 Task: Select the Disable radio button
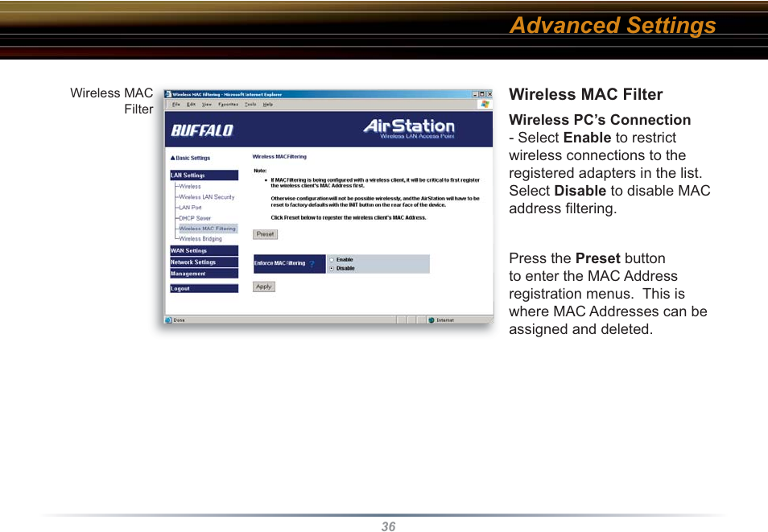(x=332, y=268)
